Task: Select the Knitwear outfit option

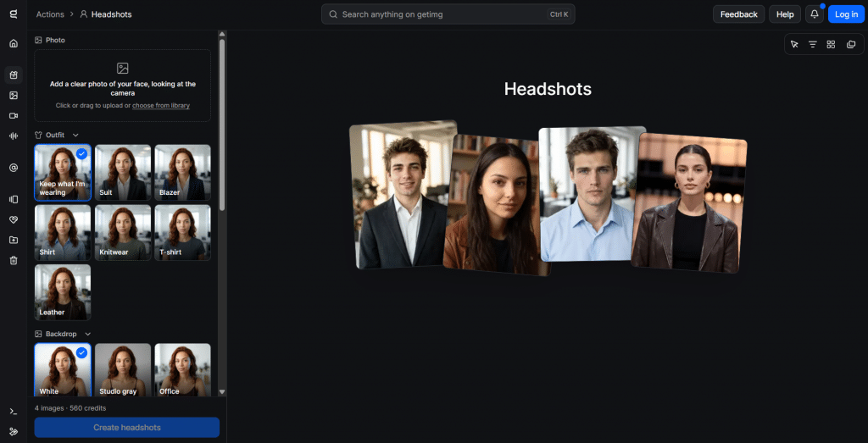Action: tap(123, 233)
